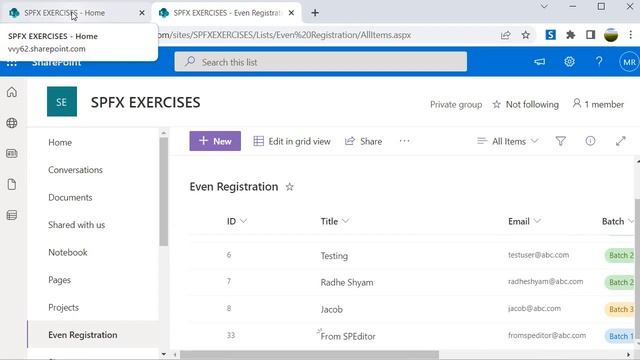640x360 pixels.
Task: Open the tab search chevron in title bar
Action: point(544,7)
